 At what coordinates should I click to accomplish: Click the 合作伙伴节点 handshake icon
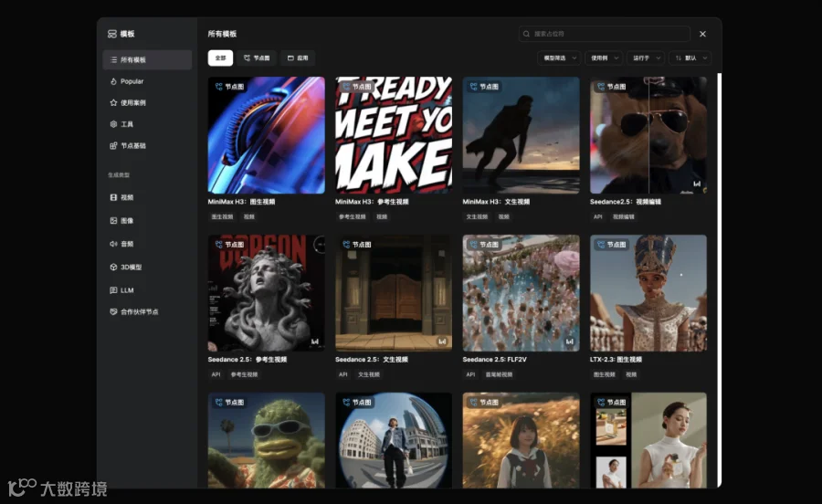pos(113,311)
